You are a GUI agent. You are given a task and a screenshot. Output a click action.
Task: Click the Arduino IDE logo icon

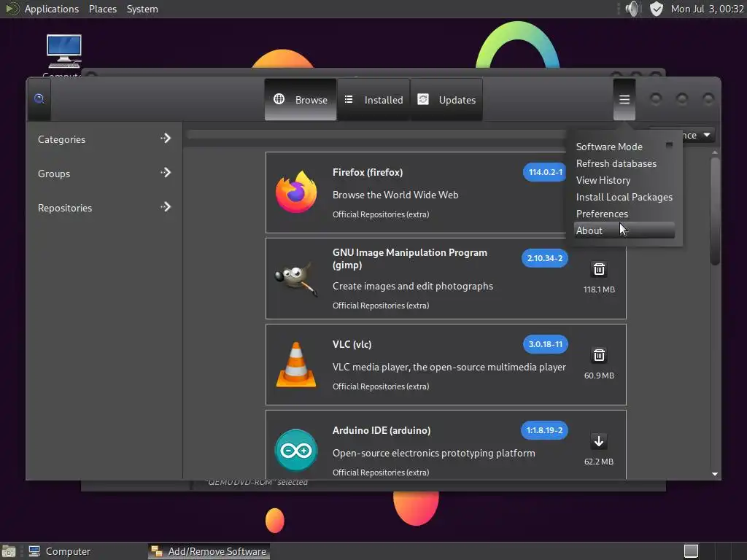tap(296, 451)
